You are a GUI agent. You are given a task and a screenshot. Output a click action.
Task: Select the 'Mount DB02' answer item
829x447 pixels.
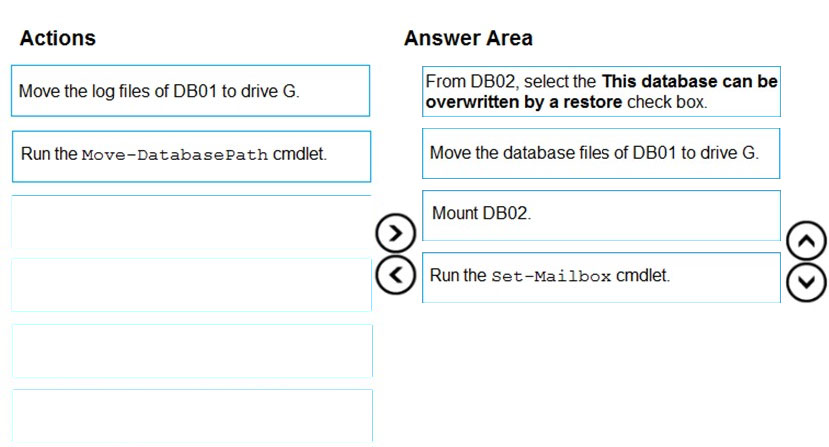tap(601, 216)
